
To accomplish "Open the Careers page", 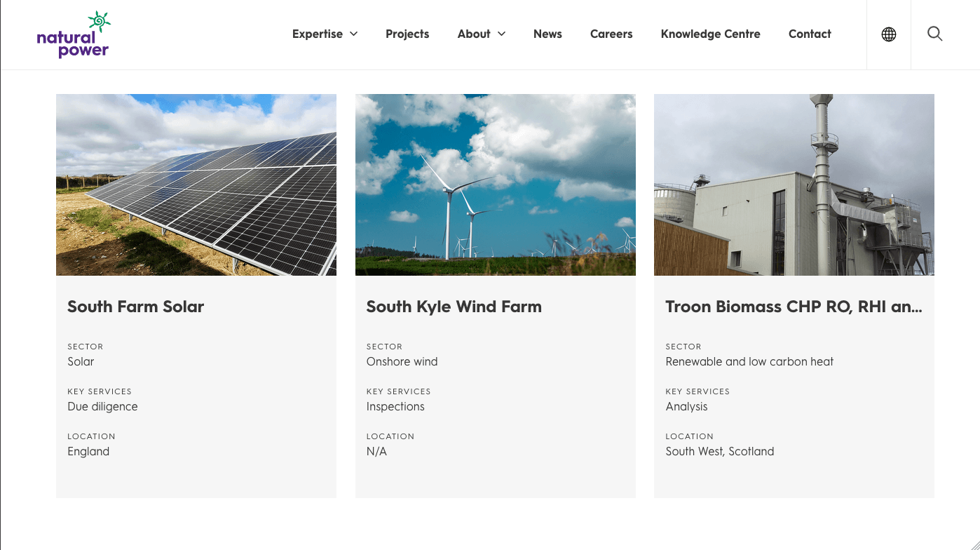I will pyautogui.click(x=611, y=34).
